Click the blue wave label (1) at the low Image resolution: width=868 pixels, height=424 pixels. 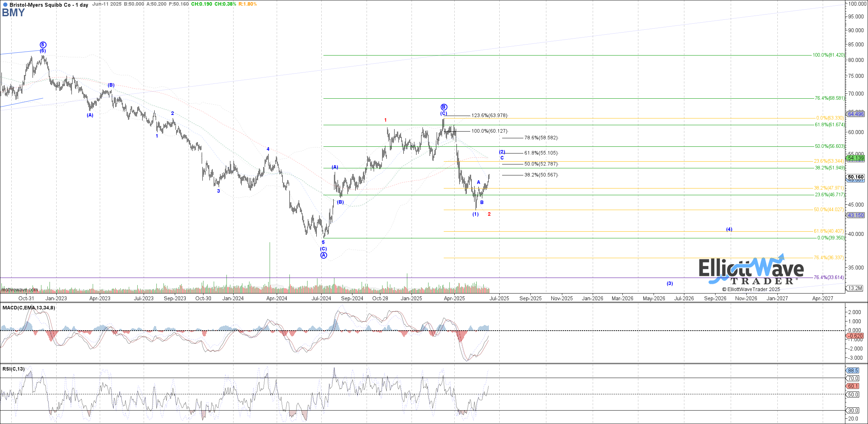click(x=476, y=214)
